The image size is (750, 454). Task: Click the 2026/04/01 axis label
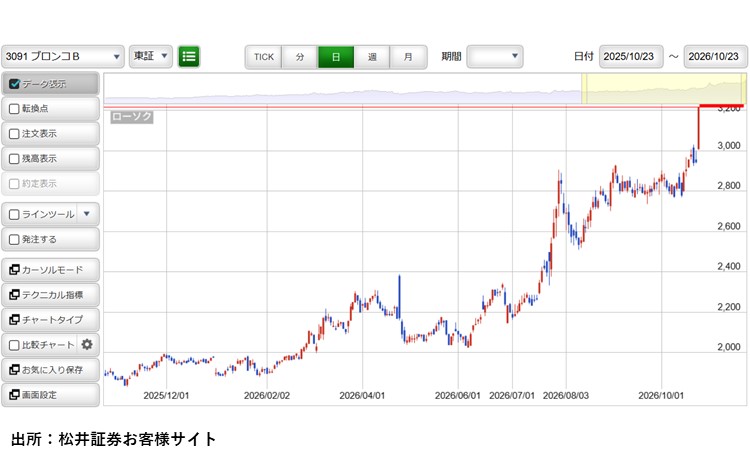[362, 396]
